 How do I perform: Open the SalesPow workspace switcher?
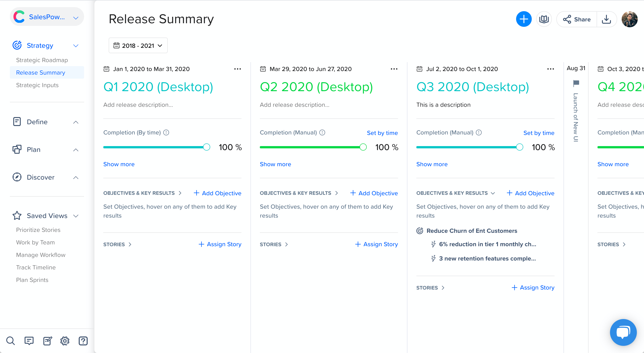point(47,17)
